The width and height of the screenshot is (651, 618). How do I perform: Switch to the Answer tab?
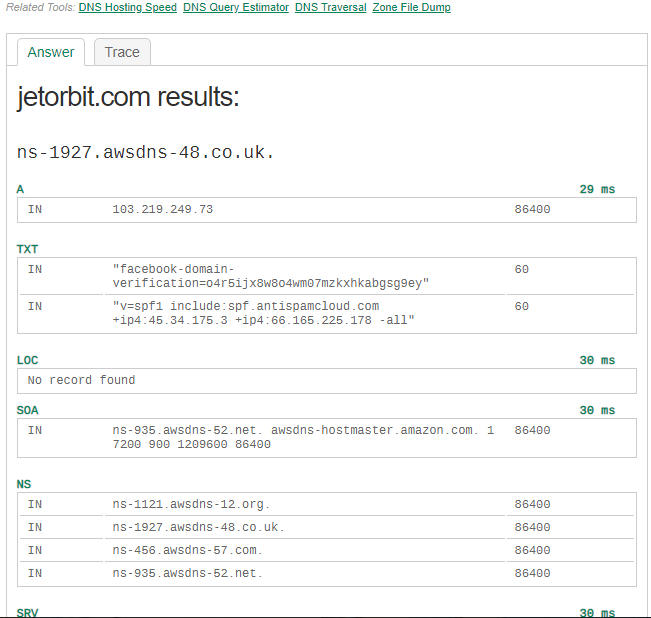(51, 52)
